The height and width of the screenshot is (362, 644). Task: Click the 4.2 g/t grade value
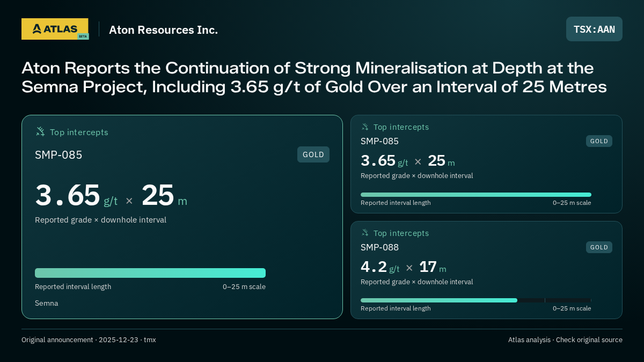tap(380, 267)
